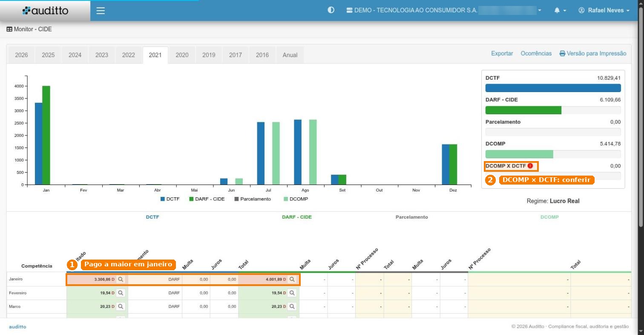Click the Exportar link
644x335 pixels.
point(502,54)
